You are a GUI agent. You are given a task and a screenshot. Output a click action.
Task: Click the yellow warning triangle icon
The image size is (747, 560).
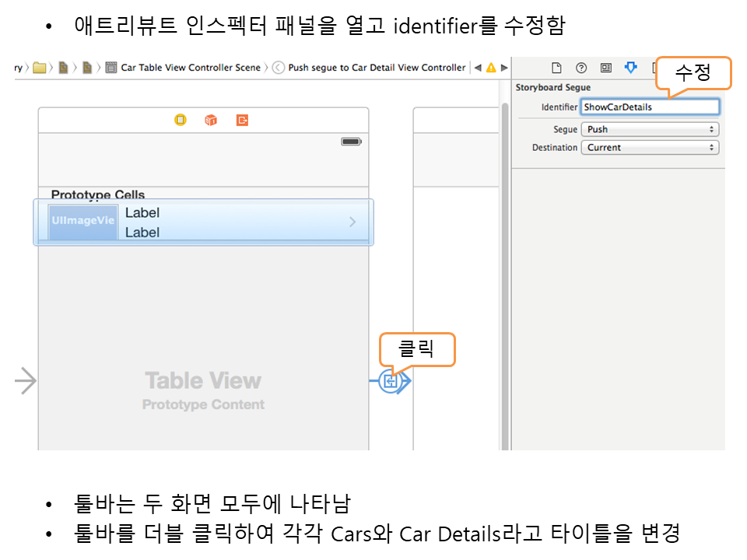(491, 68)
